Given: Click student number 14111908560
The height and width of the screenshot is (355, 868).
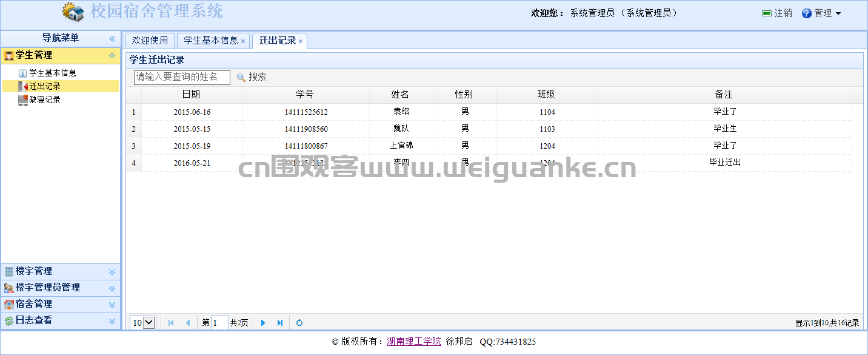Looking at the screenshot, I should 306,129.
